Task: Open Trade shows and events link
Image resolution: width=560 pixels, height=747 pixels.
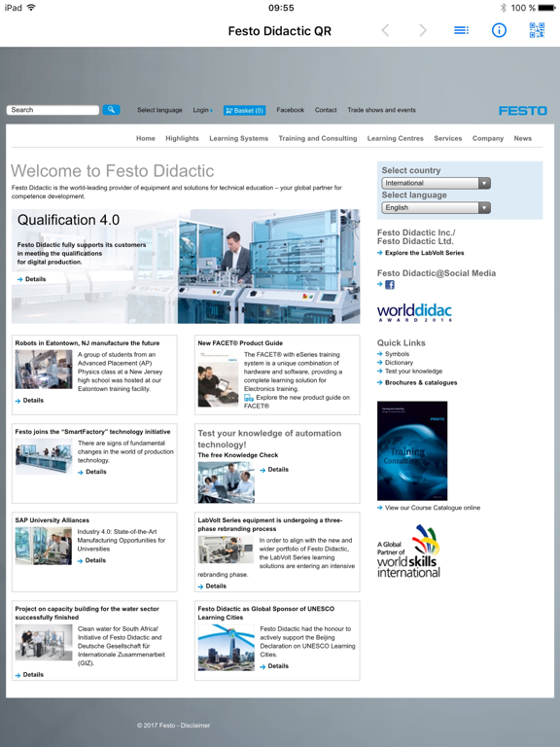Action: click(x=381, y=110)
